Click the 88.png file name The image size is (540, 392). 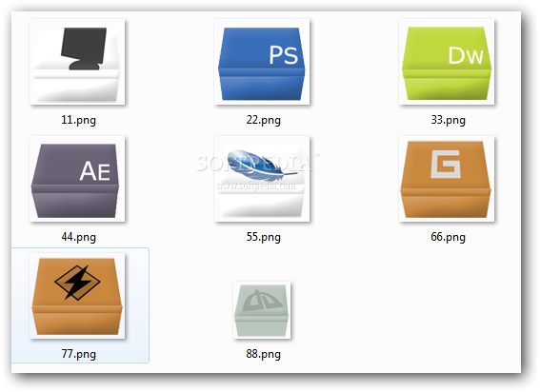pyautogui.click(x=264, y=354)
